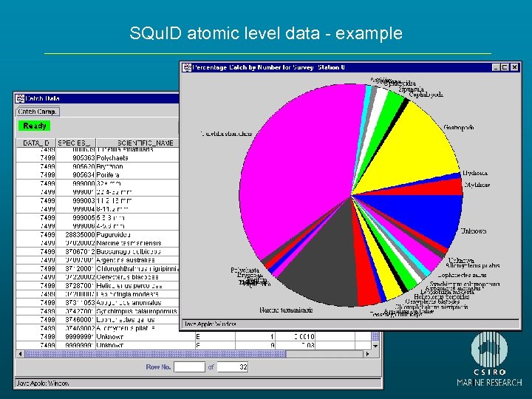Select the Porifera table row
The image size is (532, 399).
(98, 175)
